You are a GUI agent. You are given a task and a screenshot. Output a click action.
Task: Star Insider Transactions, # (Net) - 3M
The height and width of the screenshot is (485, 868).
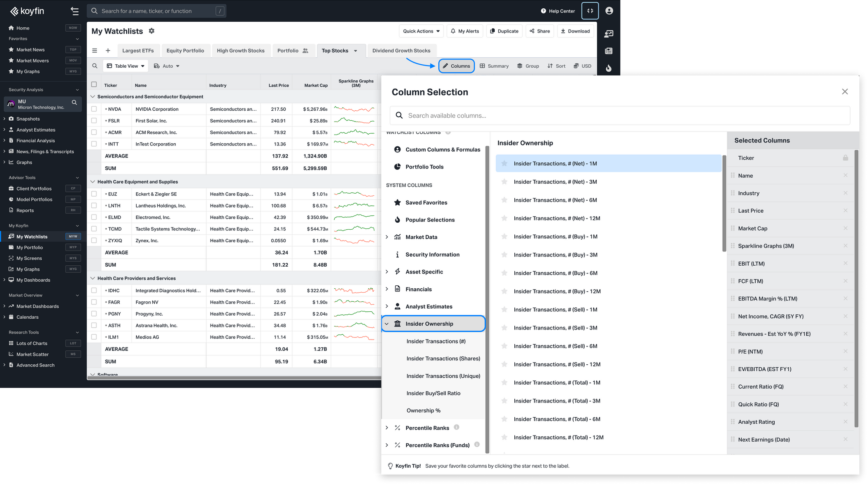504,182
